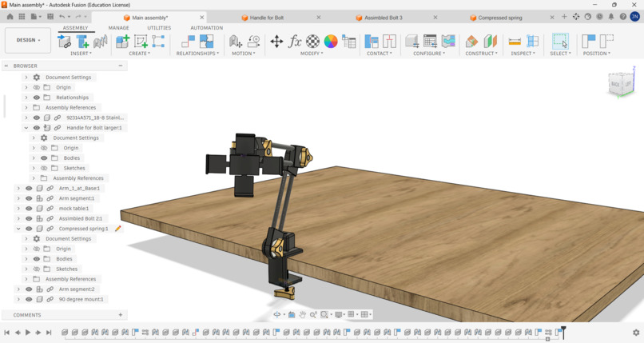Collapse the BROWSER panel minus button
The image size is (644, 343).
(x=121, y=66)
